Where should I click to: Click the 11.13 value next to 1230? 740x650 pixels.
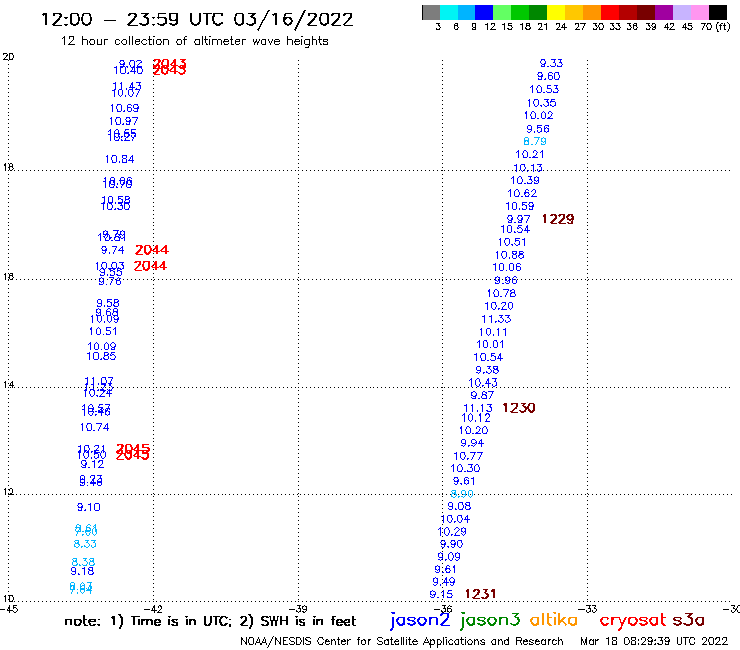coord(478,408)
